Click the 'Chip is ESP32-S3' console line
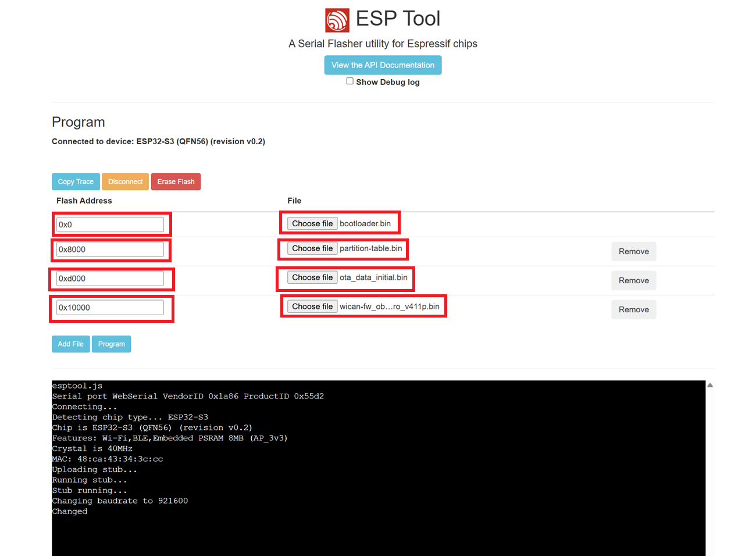This screenshot has width=756, height=556. pyautogui.click(x=152, y=427)
